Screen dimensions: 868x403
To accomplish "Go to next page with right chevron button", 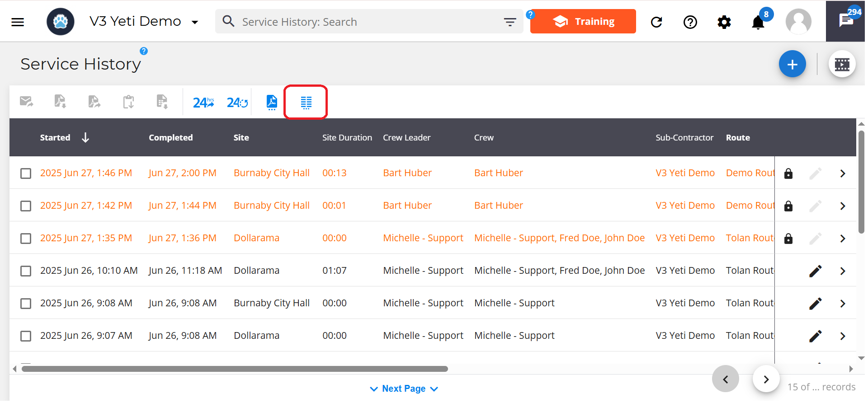I will point(766,379).
